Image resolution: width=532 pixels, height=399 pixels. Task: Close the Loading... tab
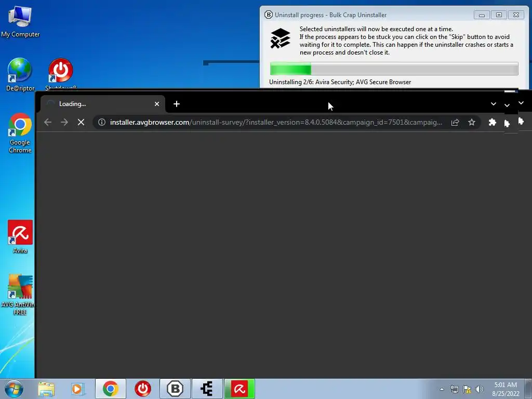click(x=157, y=104)
